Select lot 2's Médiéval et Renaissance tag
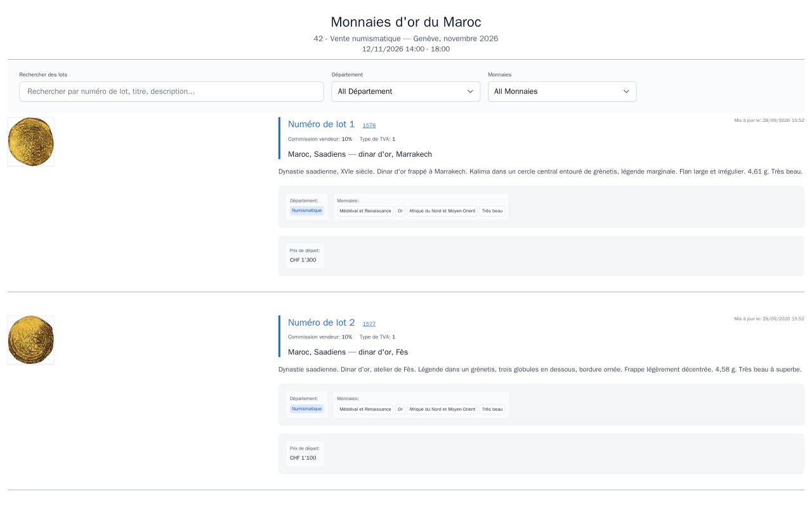 pos(365,410)
